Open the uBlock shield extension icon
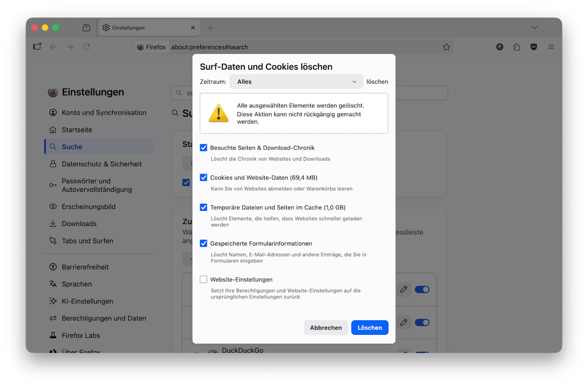588x387 pixels. click(x=534, y=47)
